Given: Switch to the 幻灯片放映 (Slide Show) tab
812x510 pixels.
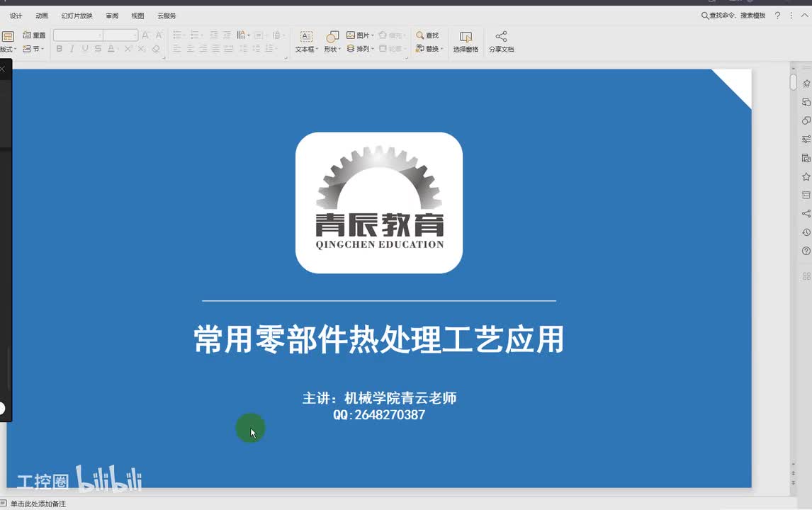Looking at the screenshot, I should [x=77, y=16].
